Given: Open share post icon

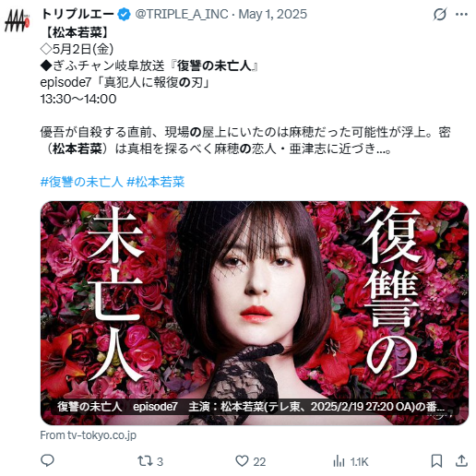Looking at the screenshot, I should click(x=461, y=461).
